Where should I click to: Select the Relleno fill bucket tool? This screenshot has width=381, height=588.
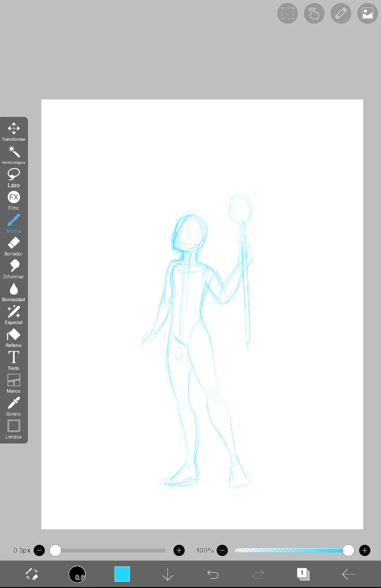tap(14, 338)
